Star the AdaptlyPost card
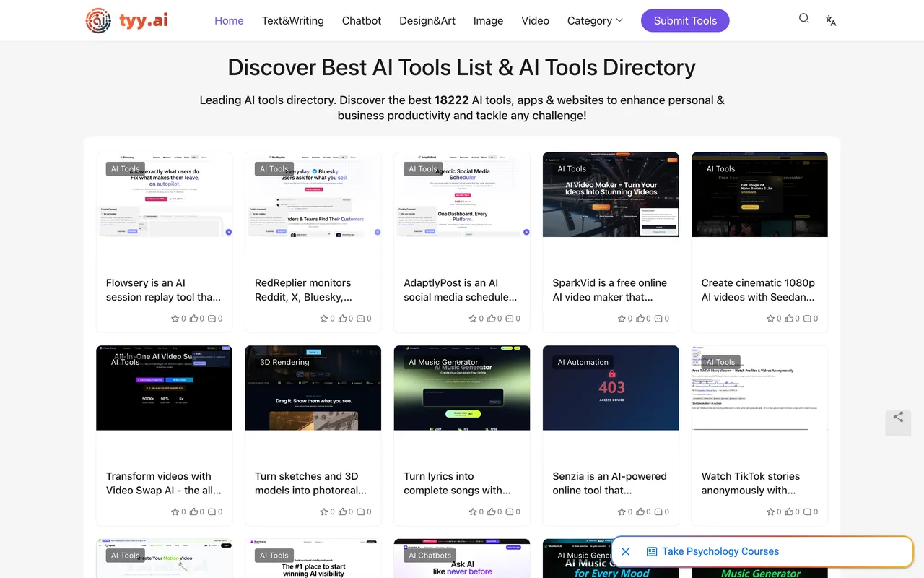Image resolution: width=924 pixels, height=578 pixels. (472, 319)
